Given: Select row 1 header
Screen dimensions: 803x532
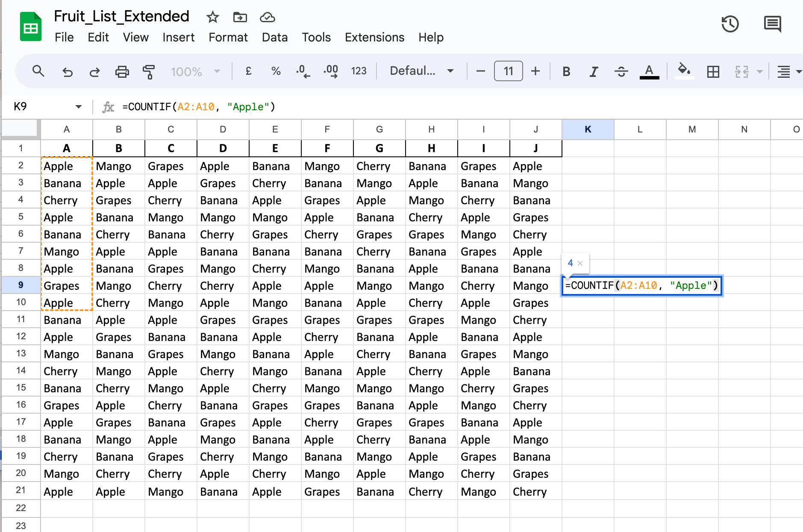Looking at the screenshot, I should pyautogui.click(x=21, y=148).
